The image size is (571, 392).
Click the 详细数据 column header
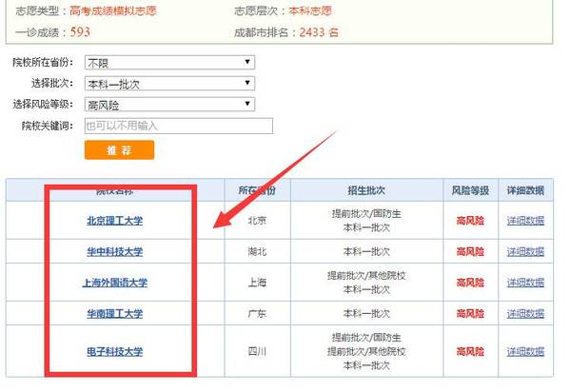point(525,190)
